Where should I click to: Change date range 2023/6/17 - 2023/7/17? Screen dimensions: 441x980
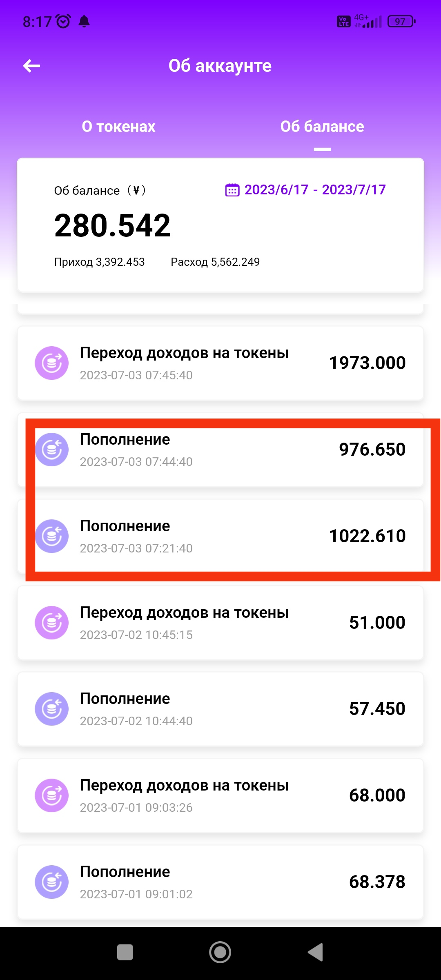315,190
